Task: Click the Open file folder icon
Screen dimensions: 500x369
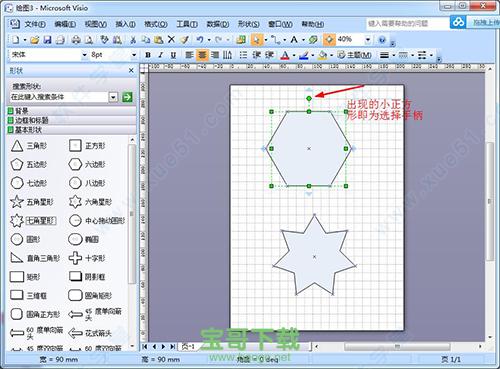Action: tap(34, 40)
